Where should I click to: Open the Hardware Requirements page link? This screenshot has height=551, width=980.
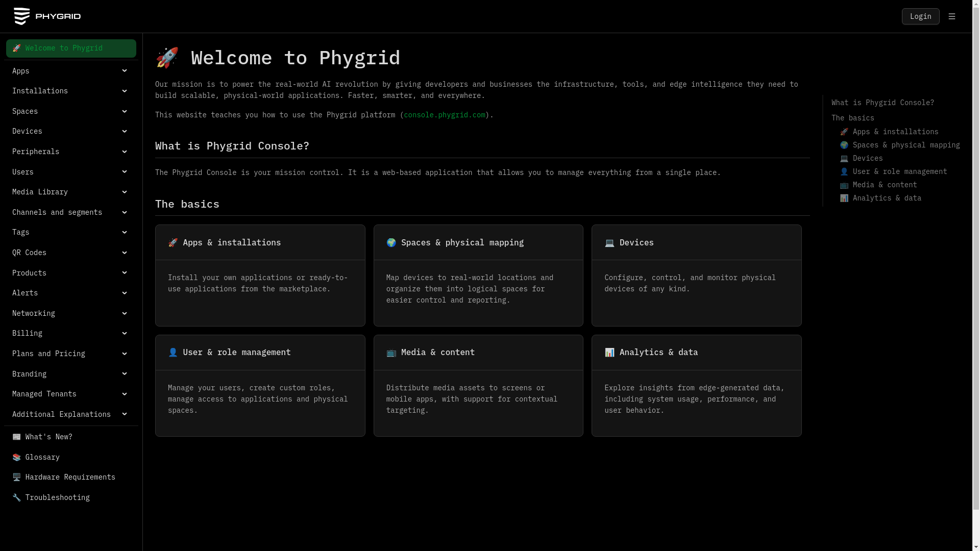click(71, 477)
